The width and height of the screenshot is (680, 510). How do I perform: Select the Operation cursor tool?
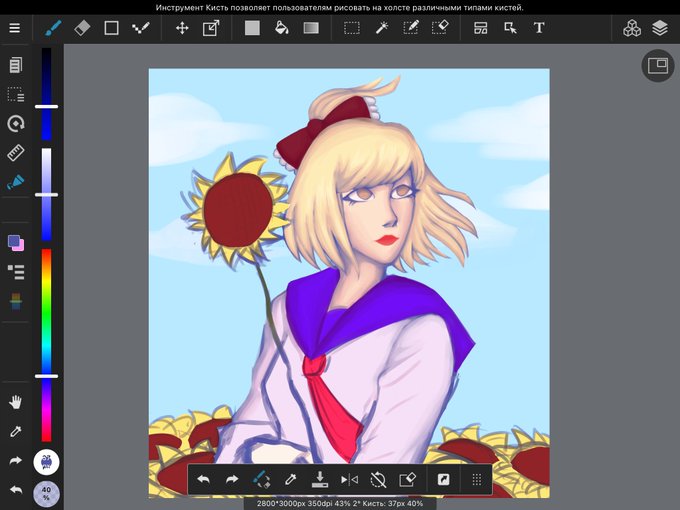point(510,28)
